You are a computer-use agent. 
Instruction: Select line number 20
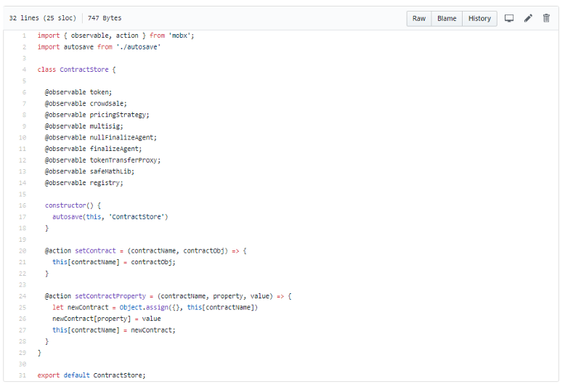(x=23, y=251)
